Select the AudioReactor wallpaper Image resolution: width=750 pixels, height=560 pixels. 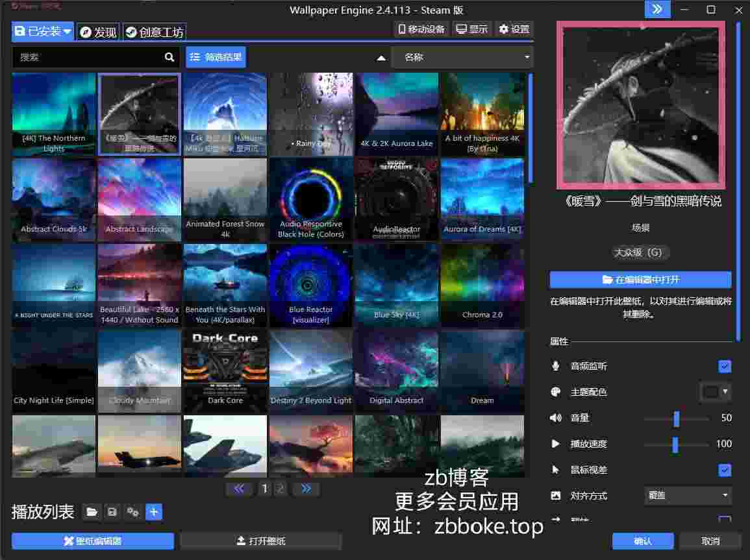(397, 200)
